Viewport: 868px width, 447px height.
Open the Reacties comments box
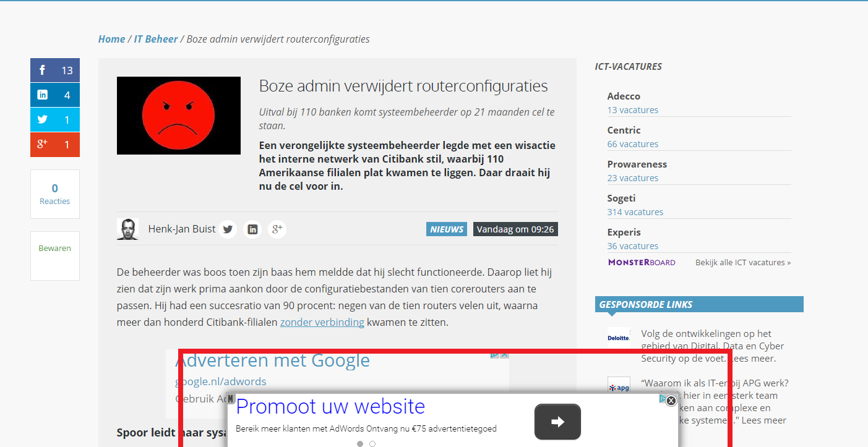point(55,194)
